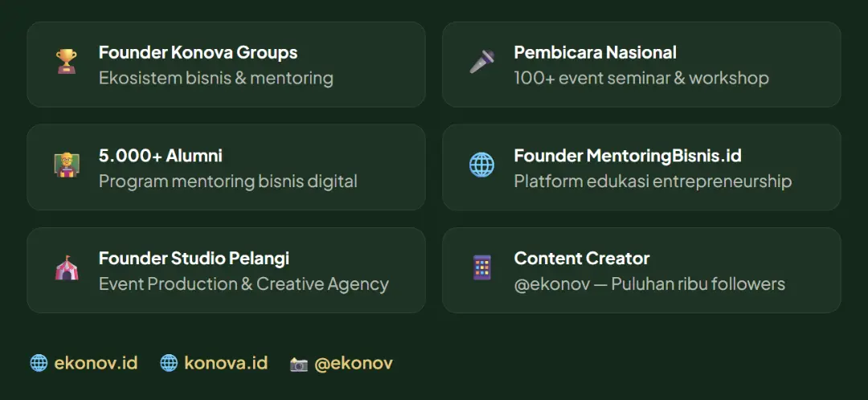This screenshot has width=868, height=400.
Task: Click the camera icon before @ekonov
Action: pos(299,364)
